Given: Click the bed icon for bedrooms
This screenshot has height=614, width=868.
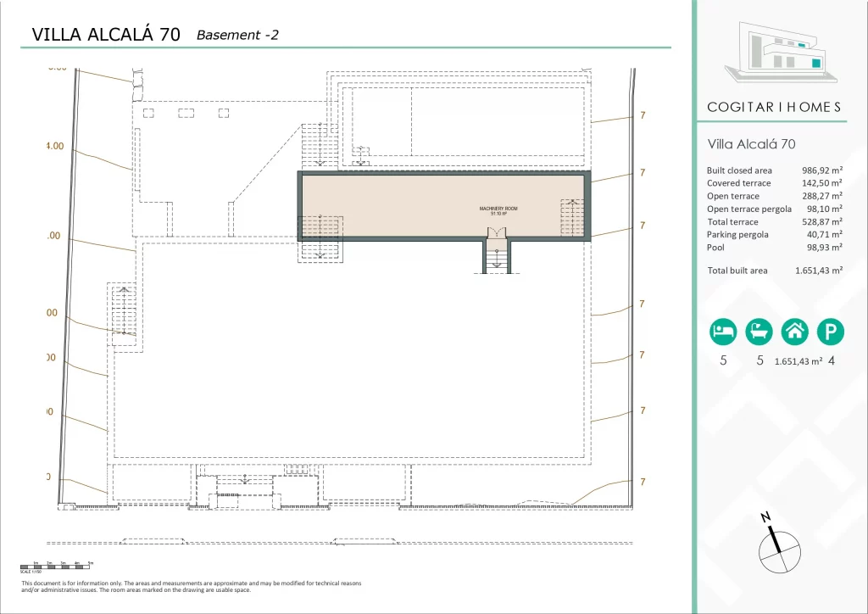Looking at the screenshot, I should click(x=723, y=332).
